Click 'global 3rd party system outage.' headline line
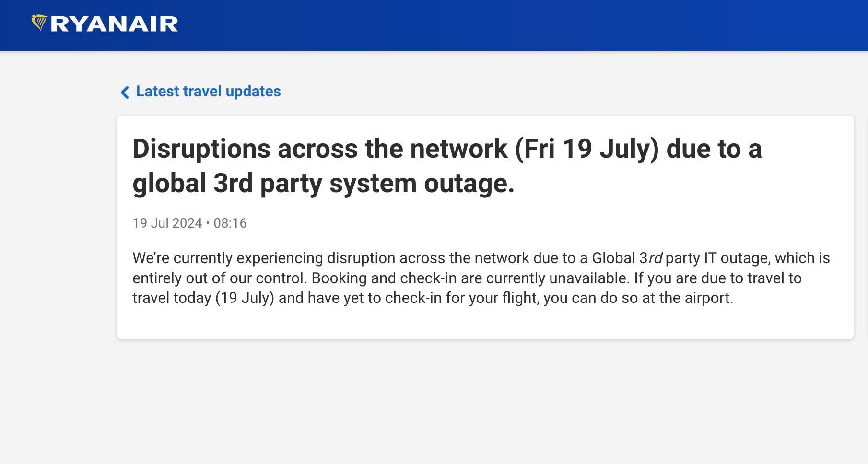Screen dimensions: 868x464 [323, 184]
